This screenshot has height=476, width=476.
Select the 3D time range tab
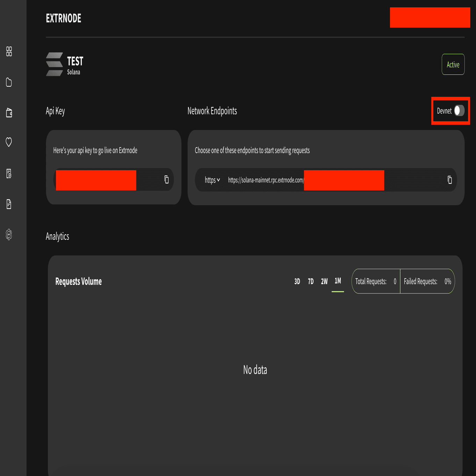point(297,281)
